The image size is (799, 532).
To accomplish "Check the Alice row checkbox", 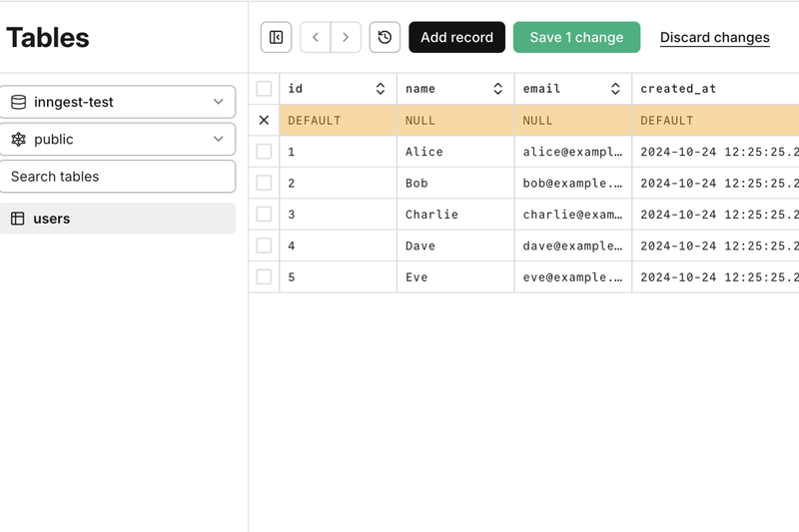I will [264, 151].
